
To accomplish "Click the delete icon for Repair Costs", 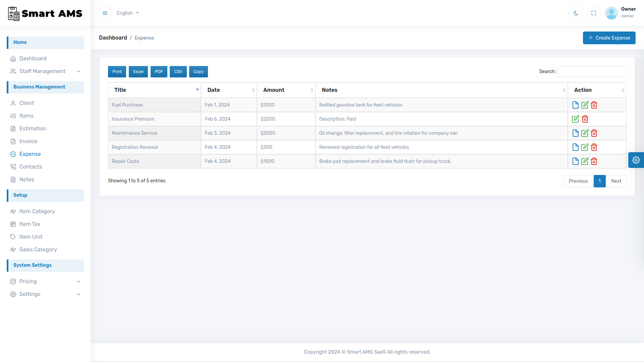I will 594,161.
